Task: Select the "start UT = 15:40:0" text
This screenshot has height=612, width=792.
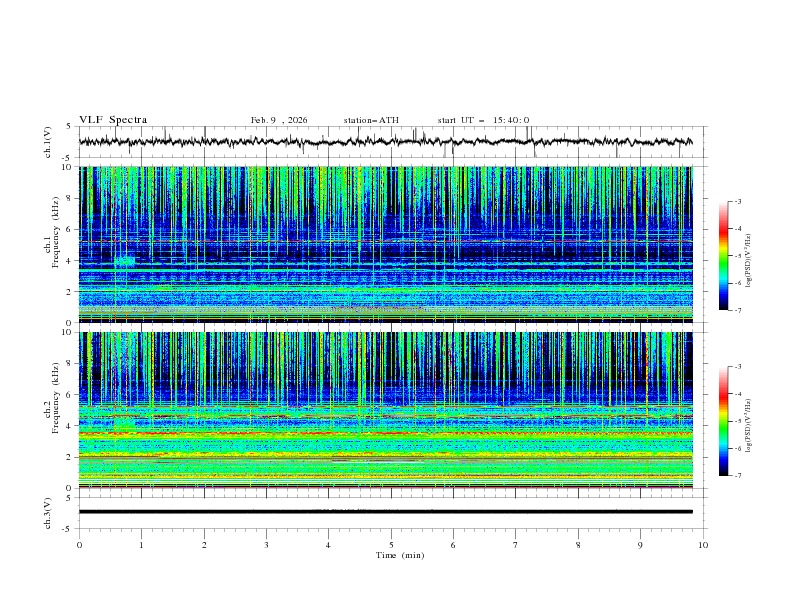Action: pyautogui.click(x=483, y=120)
